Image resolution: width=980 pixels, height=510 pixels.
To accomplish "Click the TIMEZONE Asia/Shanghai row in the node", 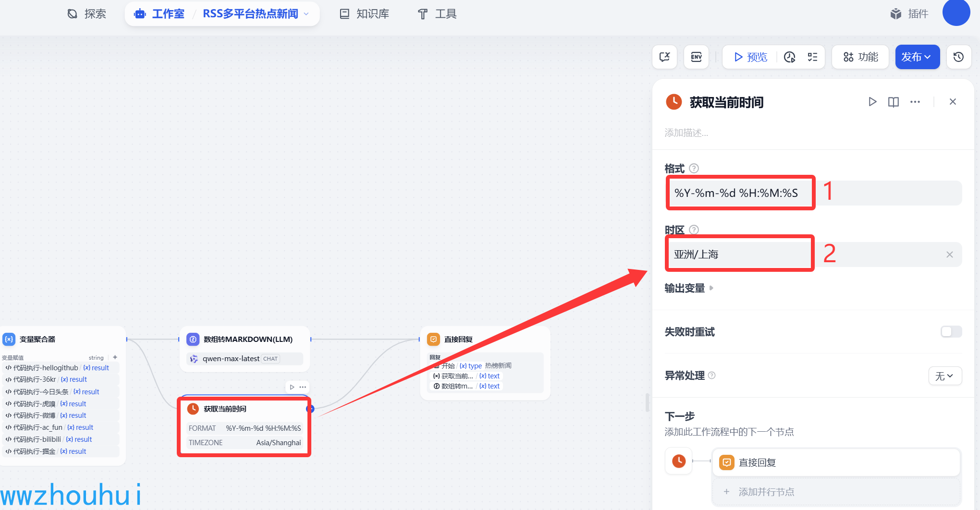I will click(245, 443).
